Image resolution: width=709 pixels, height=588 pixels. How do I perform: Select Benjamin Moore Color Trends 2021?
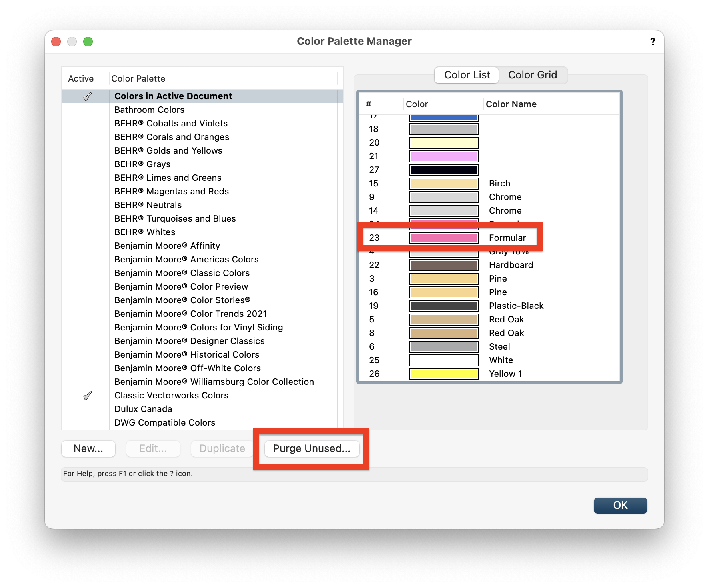191,314
